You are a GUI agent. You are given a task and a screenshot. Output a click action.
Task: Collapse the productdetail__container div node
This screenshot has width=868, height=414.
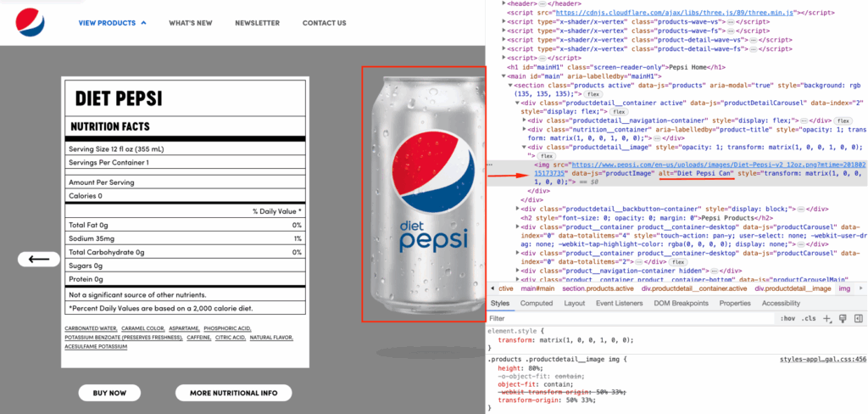pyautogui.click(x=517, y=103)
